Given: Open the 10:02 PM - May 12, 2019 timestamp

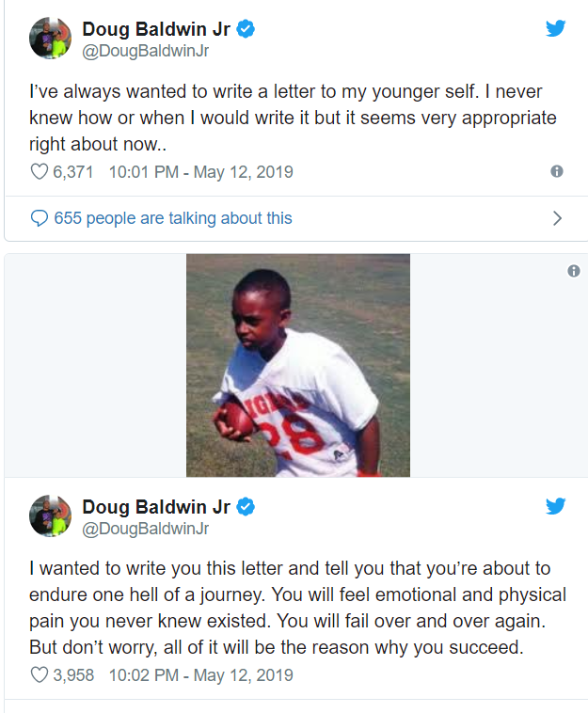Looking at the screenshot, I should tap(200, 674).
